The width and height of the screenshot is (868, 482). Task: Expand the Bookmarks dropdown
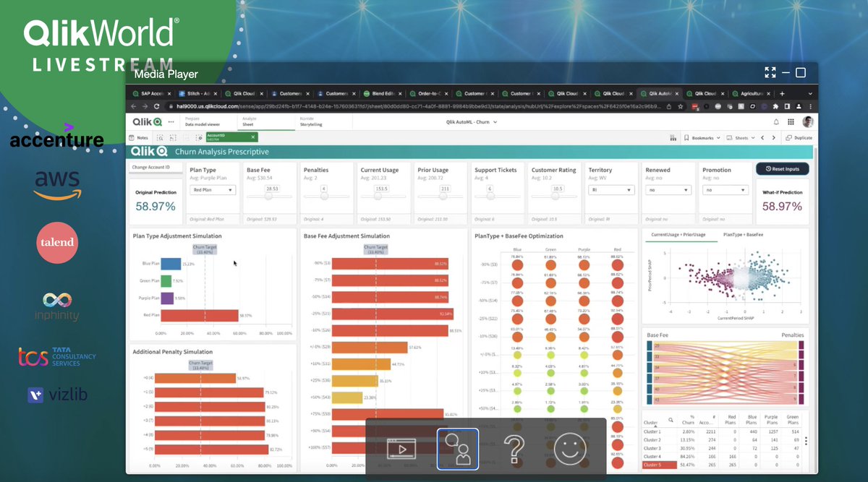704,137
